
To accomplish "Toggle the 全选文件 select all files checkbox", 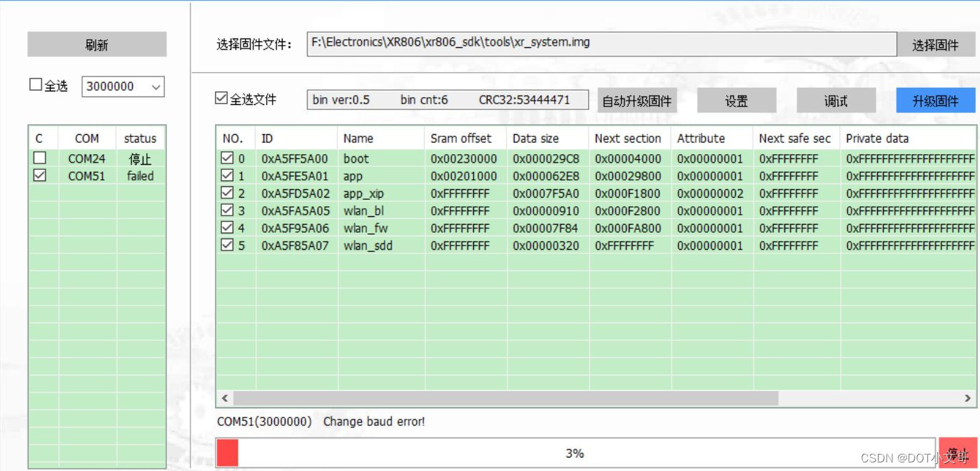I will 221,98.
